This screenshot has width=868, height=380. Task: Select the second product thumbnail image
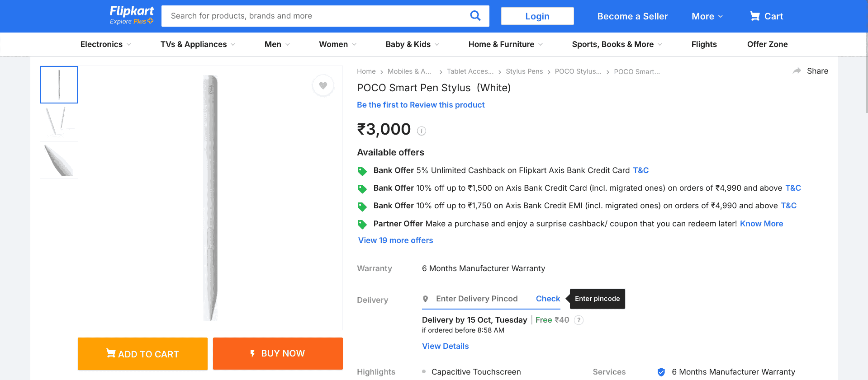click(59, 122)
